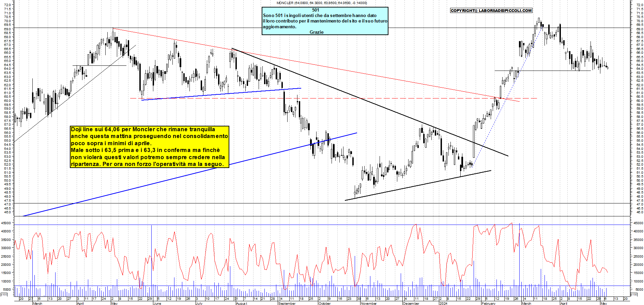Screen dimensions: 644x305
Task: Click the line "Sono 501 i singoli utenti"
Action: 320,15
